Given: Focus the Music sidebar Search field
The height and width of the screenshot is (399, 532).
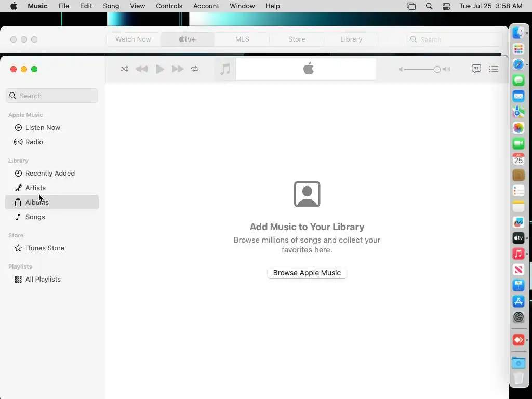Looking at the screenshot, I should pyautogui.click(x=52, y=96).
